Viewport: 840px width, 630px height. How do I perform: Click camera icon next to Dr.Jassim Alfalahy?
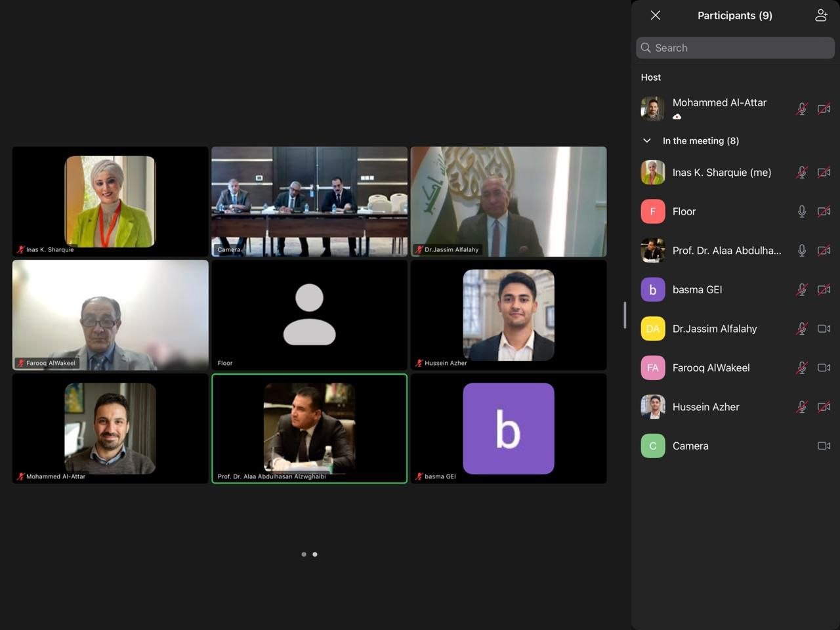pyautogui.click(x=824, y=329)
